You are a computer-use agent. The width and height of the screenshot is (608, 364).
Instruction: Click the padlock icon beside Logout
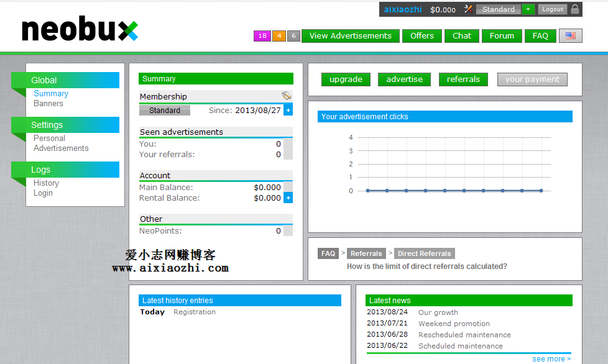tap(575, 9)
